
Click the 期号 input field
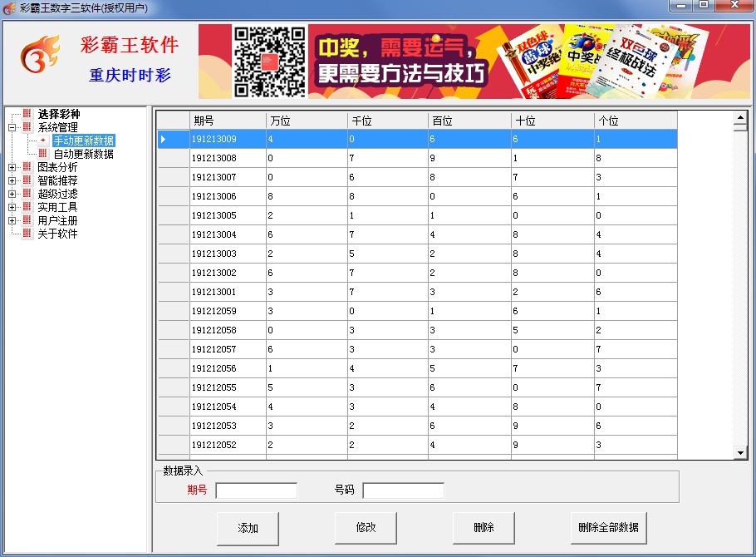pos(256,490)
